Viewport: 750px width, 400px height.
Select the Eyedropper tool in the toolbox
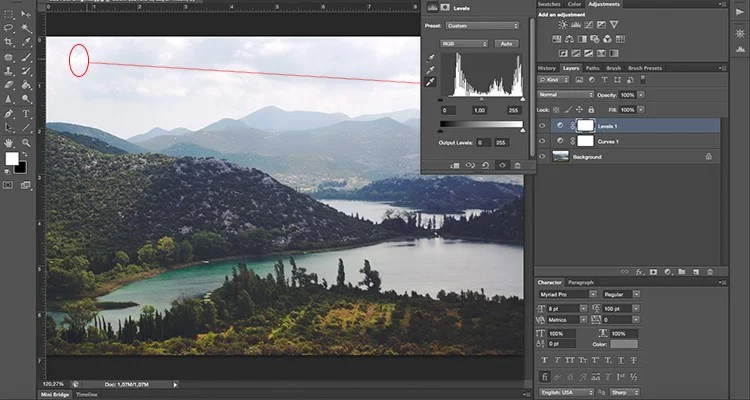[26, 42]
